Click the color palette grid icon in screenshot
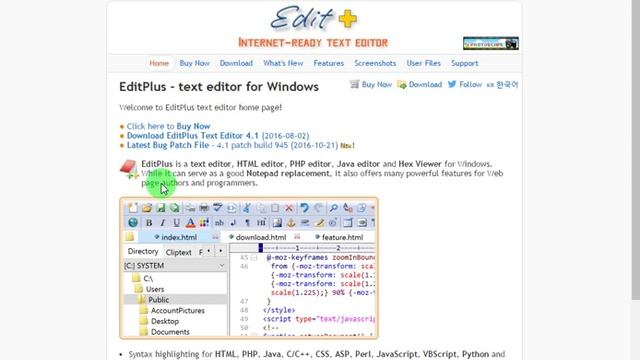The image size is (640, 360). [204, 223]
